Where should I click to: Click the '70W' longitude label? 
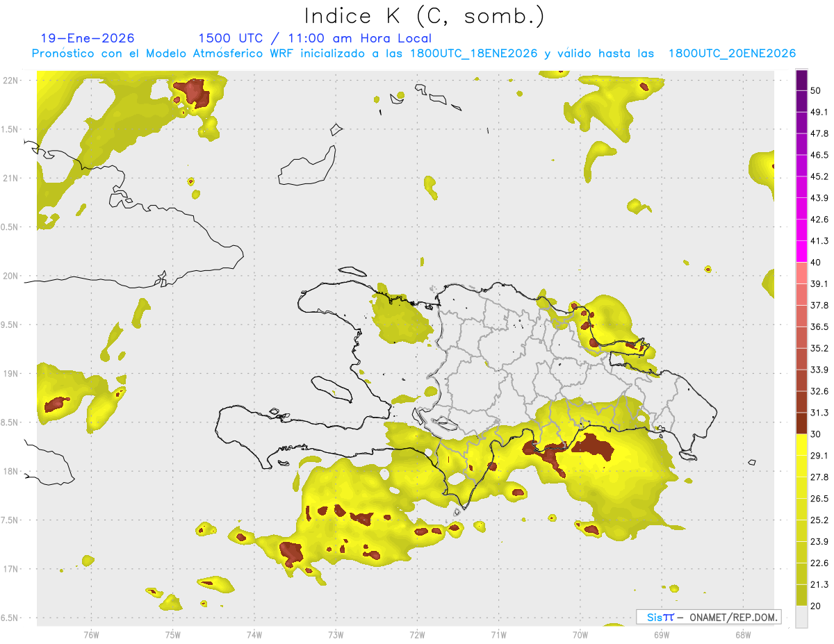580,635
